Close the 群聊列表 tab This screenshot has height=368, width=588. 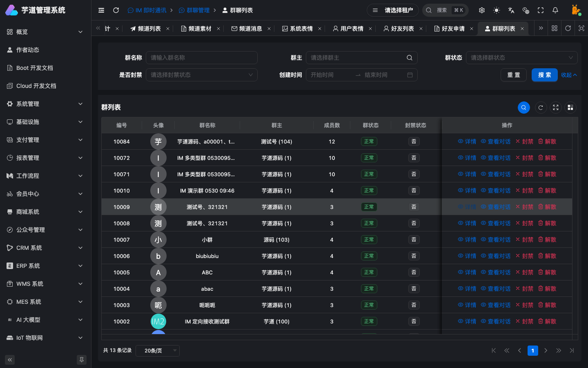point(522,29)
